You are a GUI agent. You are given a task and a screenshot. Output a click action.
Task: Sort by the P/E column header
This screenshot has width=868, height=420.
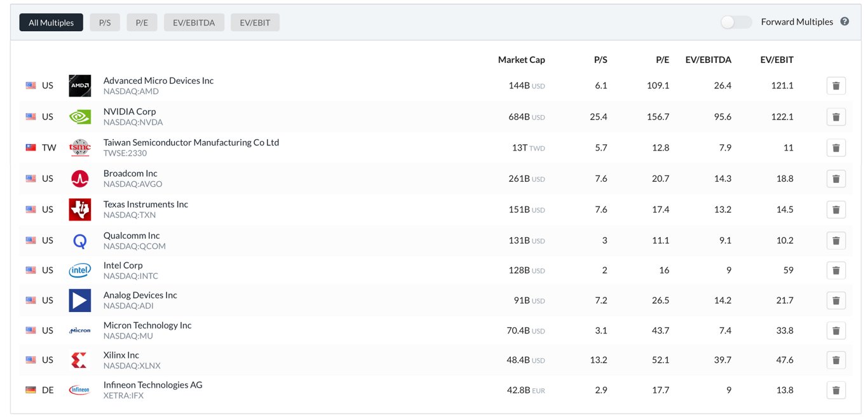point(662,60)
